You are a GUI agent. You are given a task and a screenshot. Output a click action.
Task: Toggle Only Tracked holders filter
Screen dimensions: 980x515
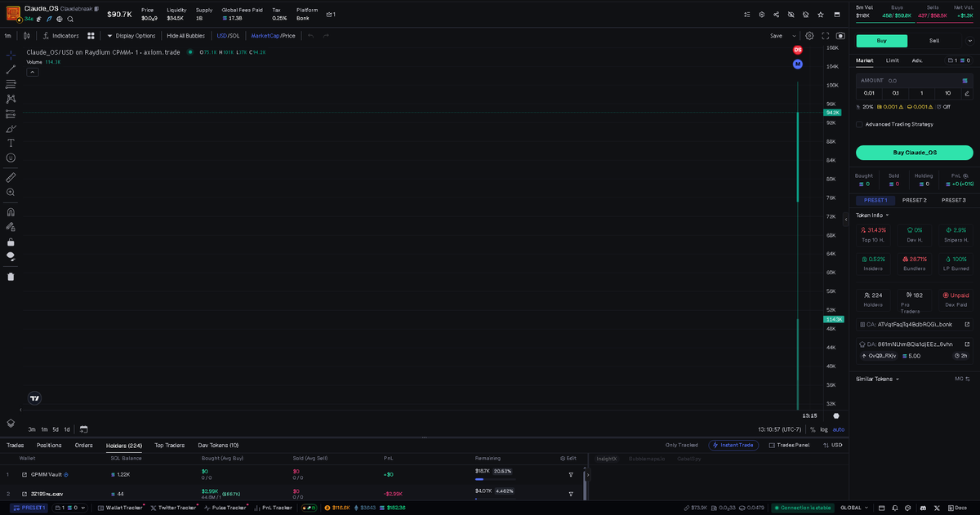point(682,445)
